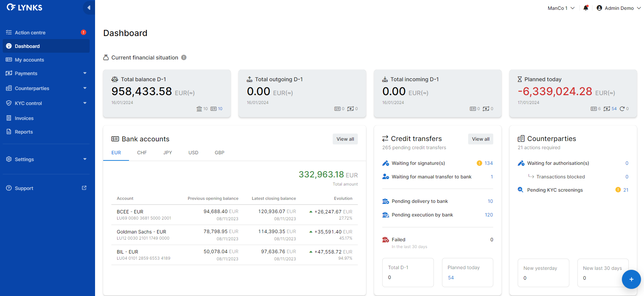The height and width of the screenshot is (296, 644).
Task: Open the 134 waiting for signature count
Action: pyautogui.click(x=489, y=163)
